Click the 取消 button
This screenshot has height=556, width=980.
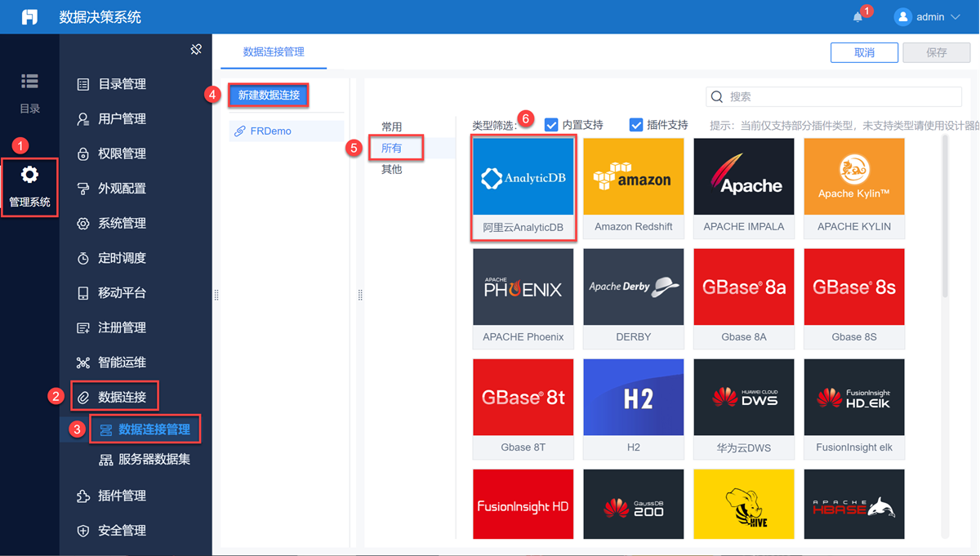[864, 52]
